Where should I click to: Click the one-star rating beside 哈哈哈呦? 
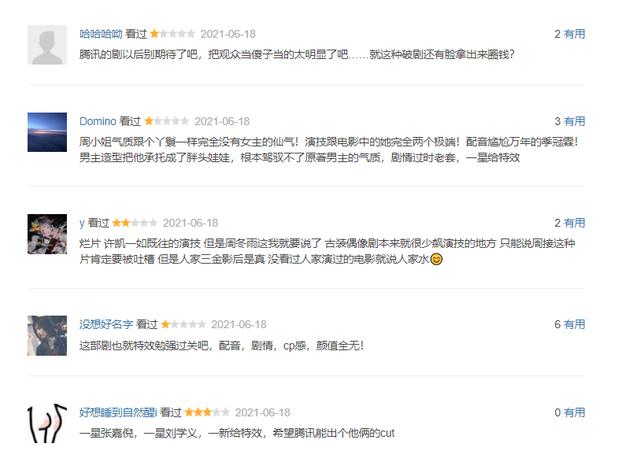click(x=173, y=34)
